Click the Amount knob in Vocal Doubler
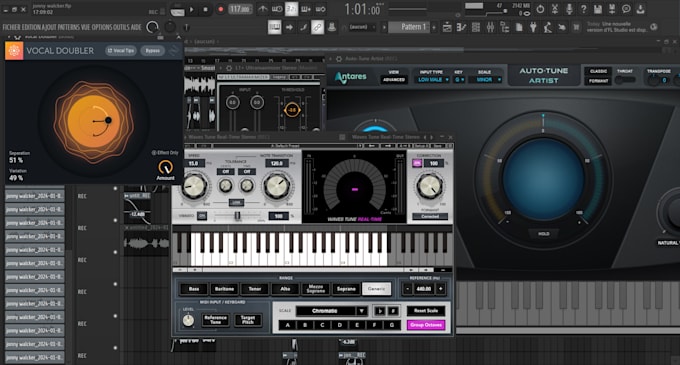This screenshot has height=365, width=680. (x=165, y=167)
